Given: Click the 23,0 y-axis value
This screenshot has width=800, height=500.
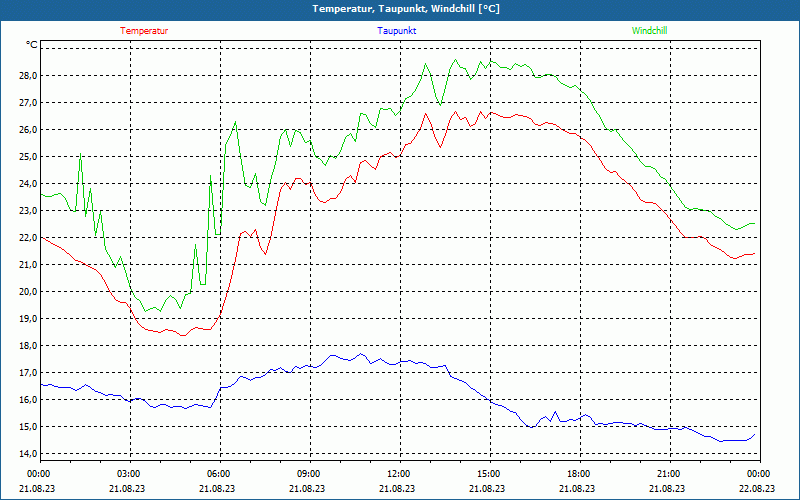Looking at the screenshot, I should coord(28,211).
